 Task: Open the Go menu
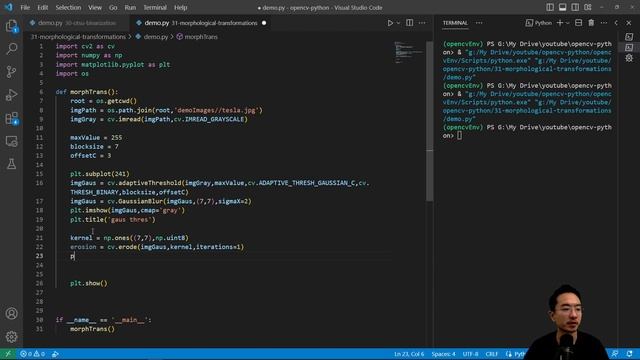click(x=113, y=7)
